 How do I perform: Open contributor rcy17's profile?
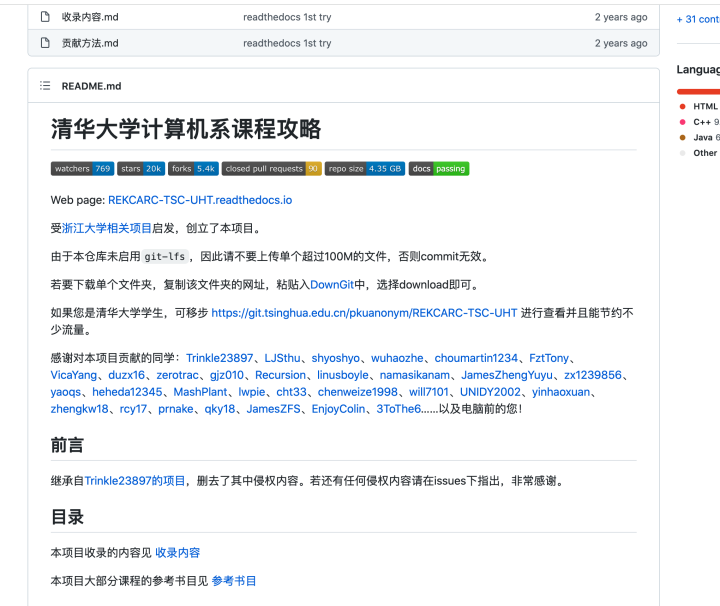tap(133, 409)
